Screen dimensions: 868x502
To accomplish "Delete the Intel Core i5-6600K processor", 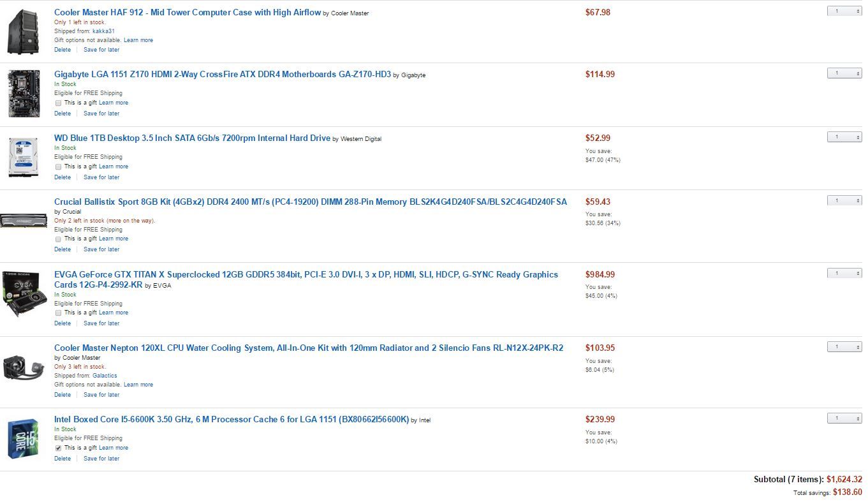I will [63, 459].
